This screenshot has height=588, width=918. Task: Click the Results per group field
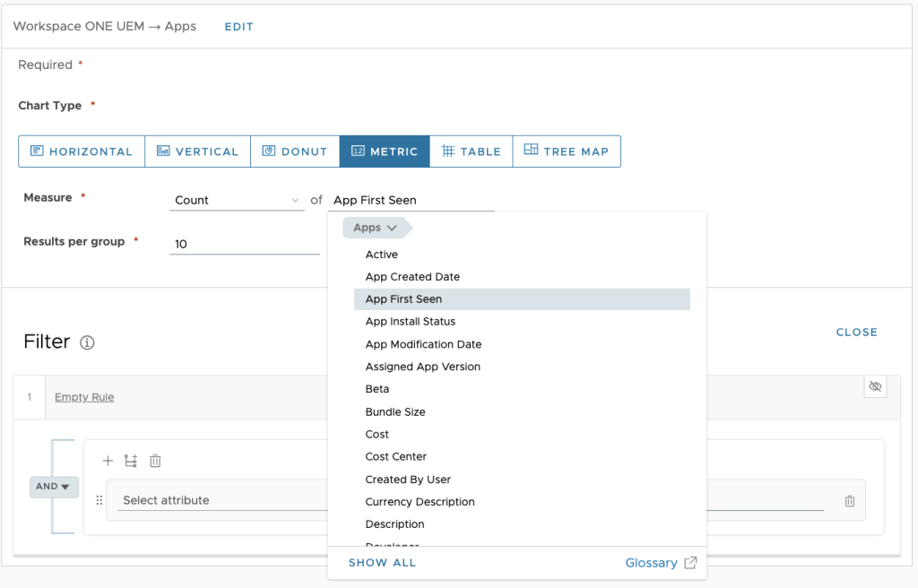[x=244, y=244]
